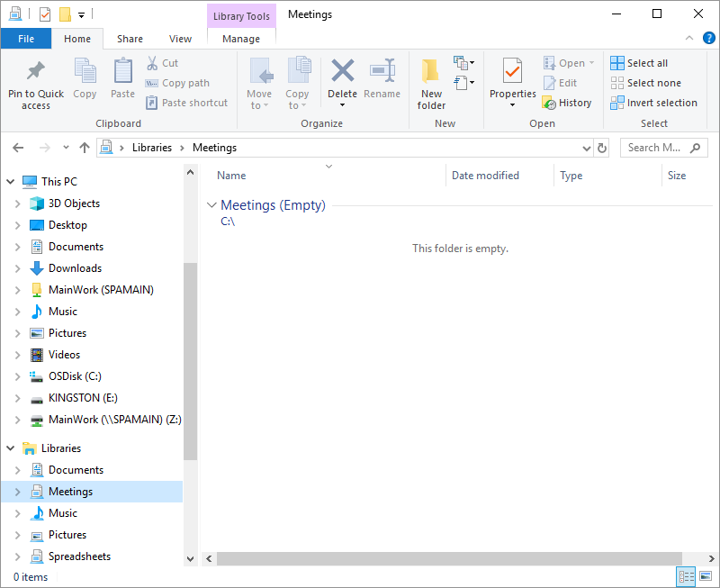The height and width of the screenshot is (588, 720).
Task: Select Copy path in the ribbon
Action: click(x=177, y=83)
